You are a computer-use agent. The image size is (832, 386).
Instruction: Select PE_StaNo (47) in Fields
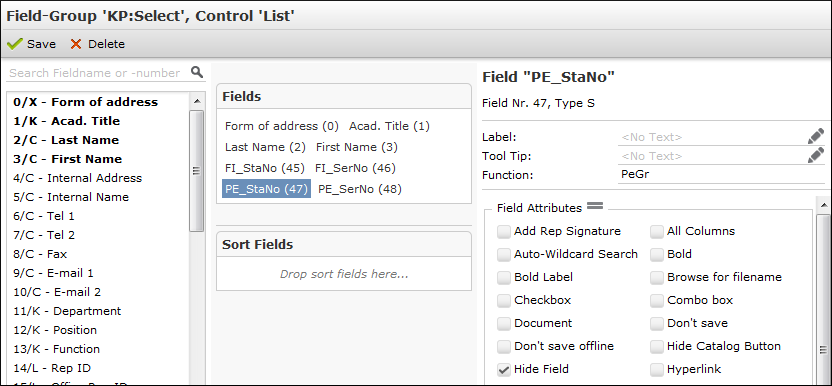click(x=266, y=189)
